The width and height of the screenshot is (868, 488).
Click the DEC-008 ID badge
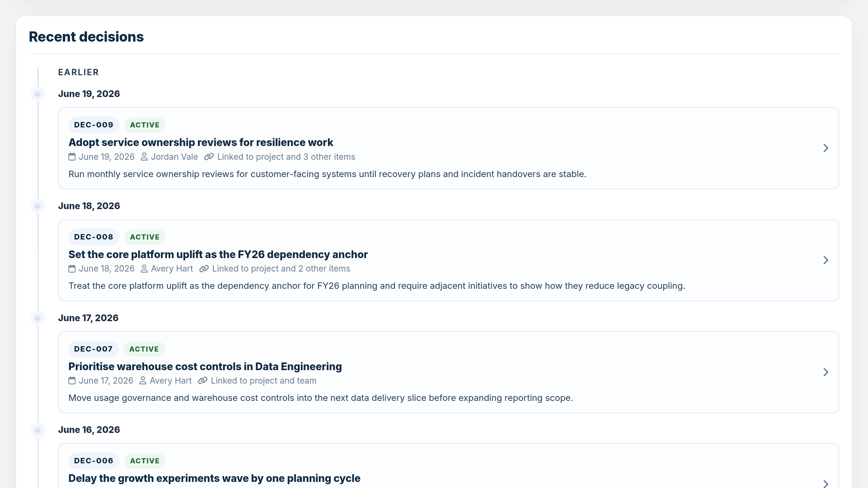coord(94,237)
